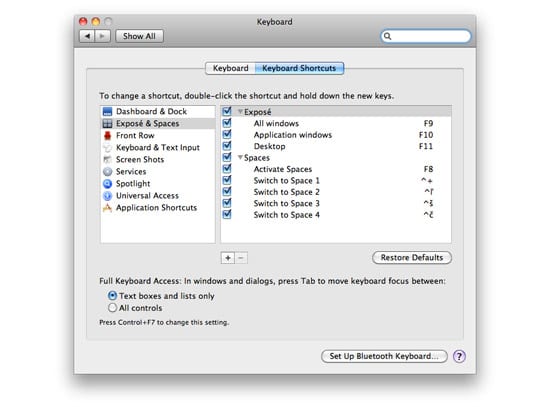Select Text boxes and lists only
This screenshot has height=407, width=550.
[x=112, y=296]
